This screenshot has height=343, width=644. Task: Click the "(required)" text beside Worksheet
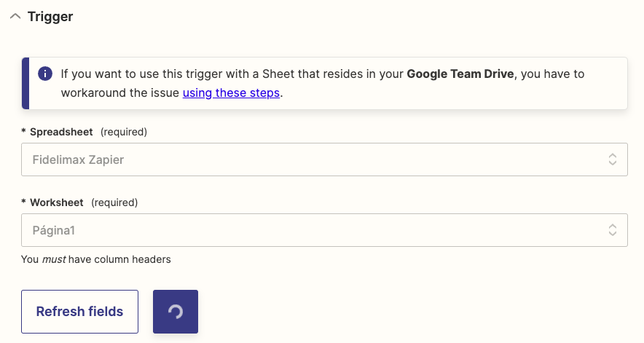coord(114,202)
